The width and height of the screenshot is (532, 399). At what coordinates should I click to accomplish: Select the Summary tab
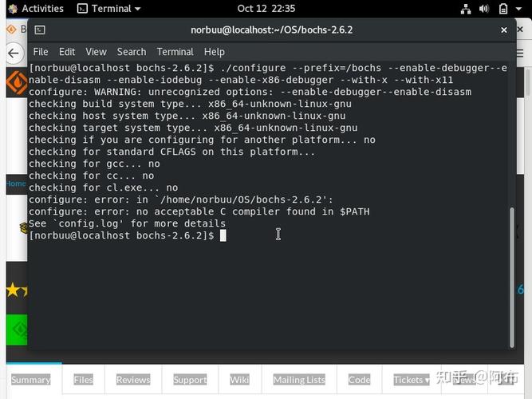click(x=31, y=379)
